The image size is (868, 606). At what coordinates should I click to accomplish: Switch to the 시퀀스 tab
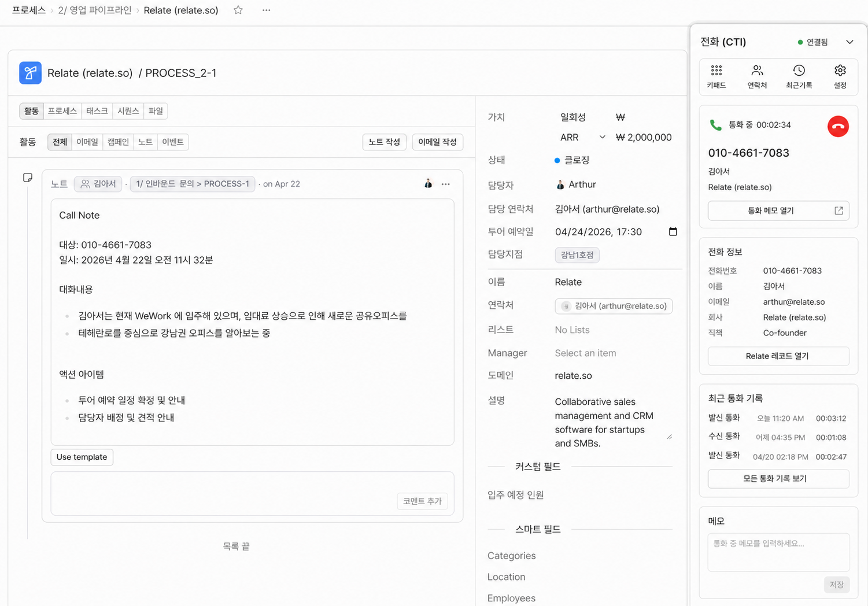click(x=128, y=111)
